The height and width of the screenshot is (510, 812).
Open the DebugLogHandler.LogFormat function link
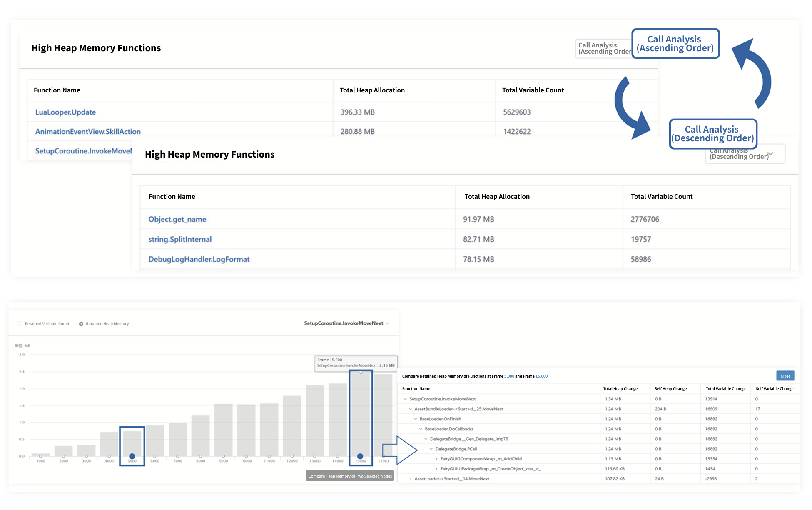click(199, 259)
